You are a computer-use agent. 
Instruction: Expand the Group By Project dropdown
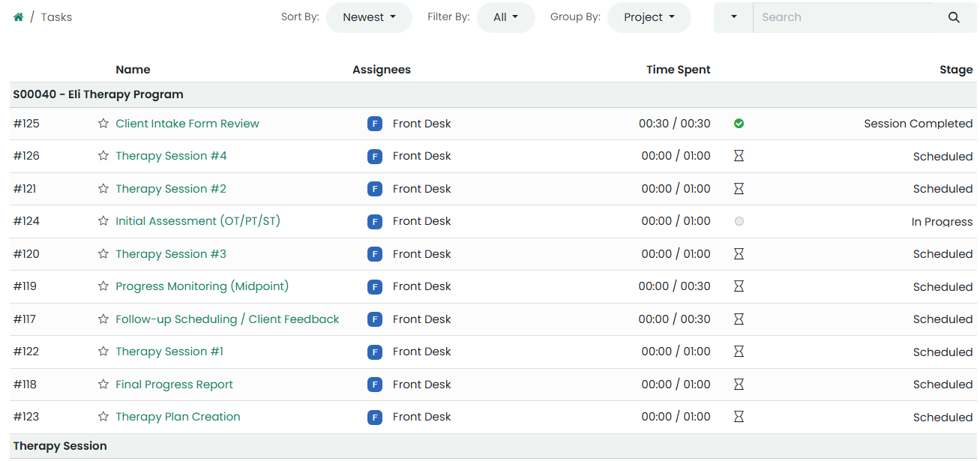coord(649,17)
